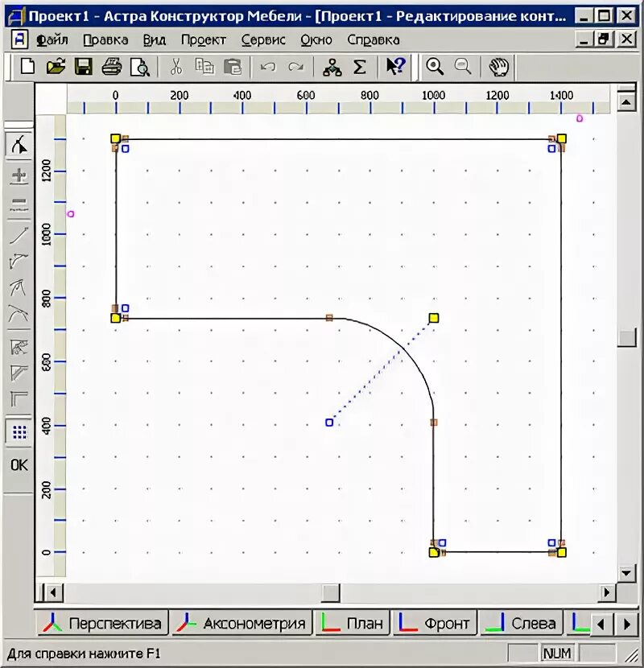Select the arc with crossed lines tool
The height and width of the screenshot is (668, 644).
(19, 315)
